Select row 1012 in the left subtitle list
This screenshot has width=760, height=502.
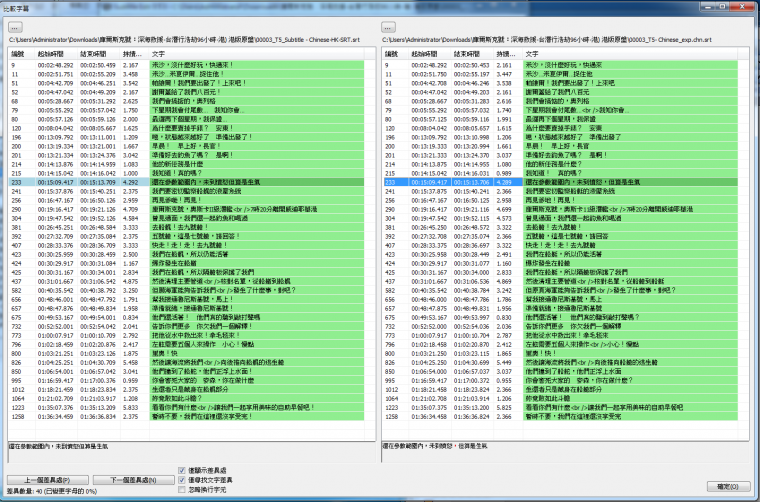186,390
